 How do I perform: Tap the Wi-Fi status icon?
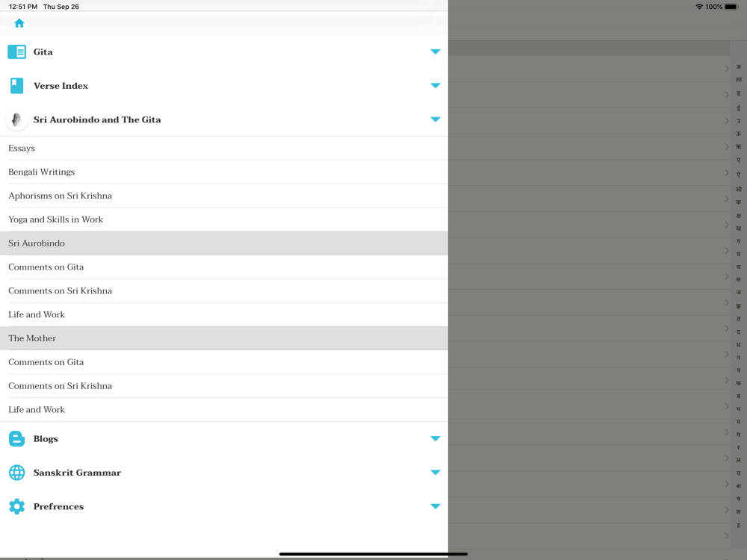point(699,7)
